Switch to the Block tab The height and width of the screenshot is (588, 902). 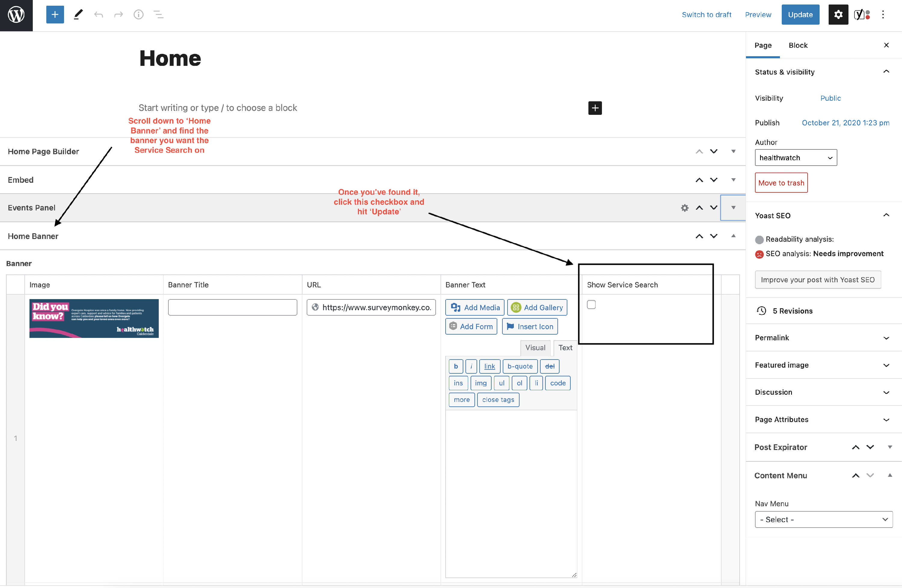pyautogui.click(x=798, y=45)
